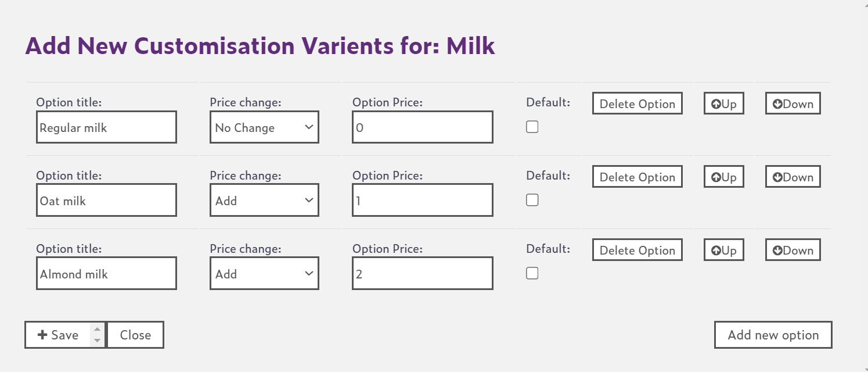Open Price change dropdown for Regular milk
Image resolution: width=868 pixels, height=372 pixels.
pos(264,127)
